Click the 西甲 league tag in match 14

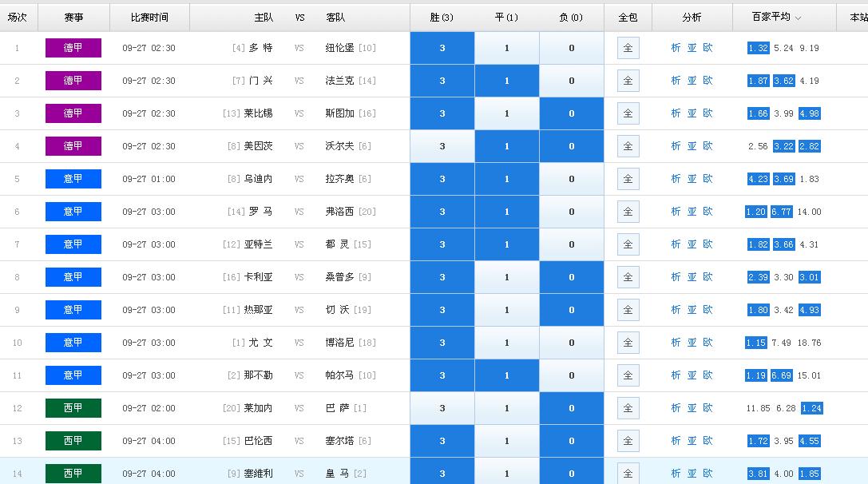pyautogui.click(x=73, y=474)
